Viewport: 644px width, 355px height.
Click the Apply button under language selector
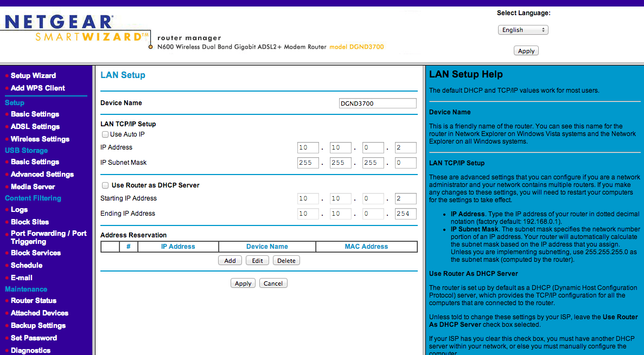pyautogui.click(x=526, y=51)
